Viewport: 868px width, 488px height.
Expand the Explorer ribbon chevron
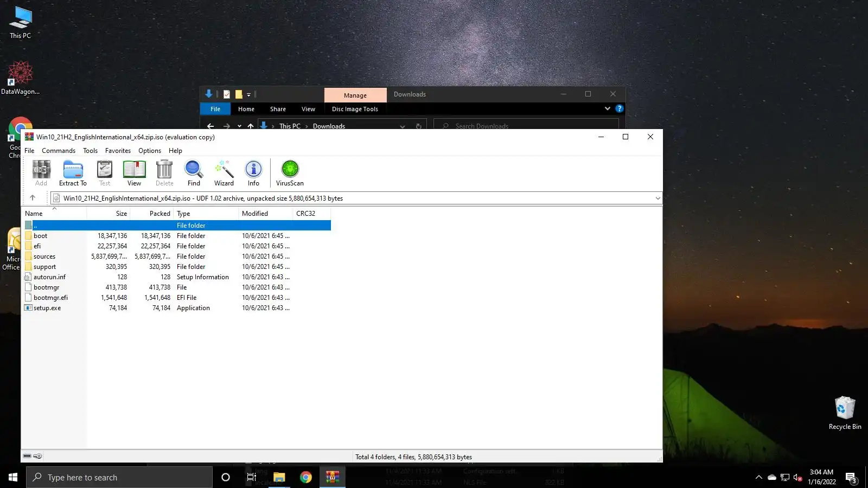coord(607,108)
